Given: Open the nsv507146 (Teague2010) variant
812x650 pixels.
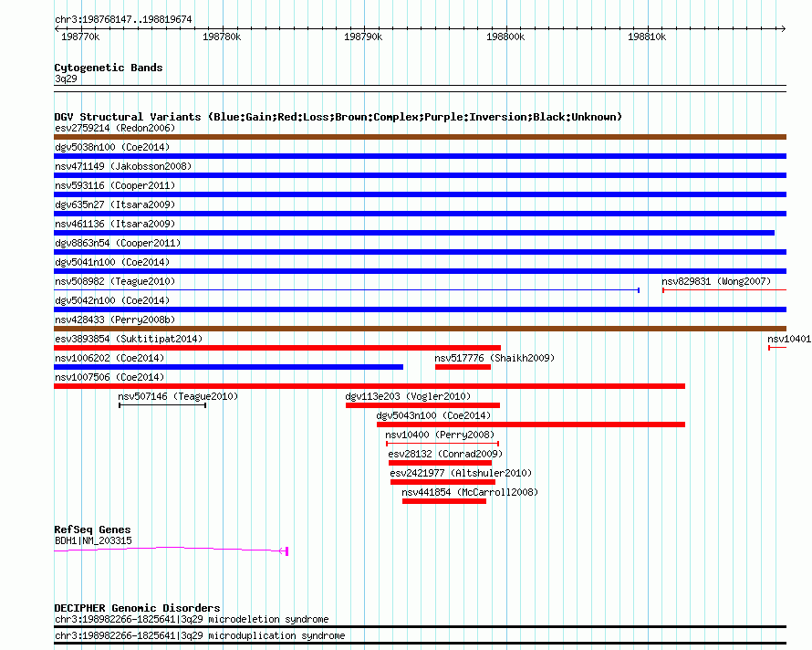Looking at the screenshot, I should (x=162, y=405).
